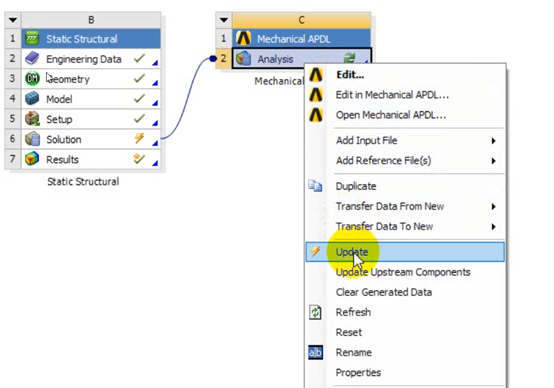Image resolution: width=554 pixels, height=388 pixels.
Task: Click the Model green checkmark status
Action: 140,98
